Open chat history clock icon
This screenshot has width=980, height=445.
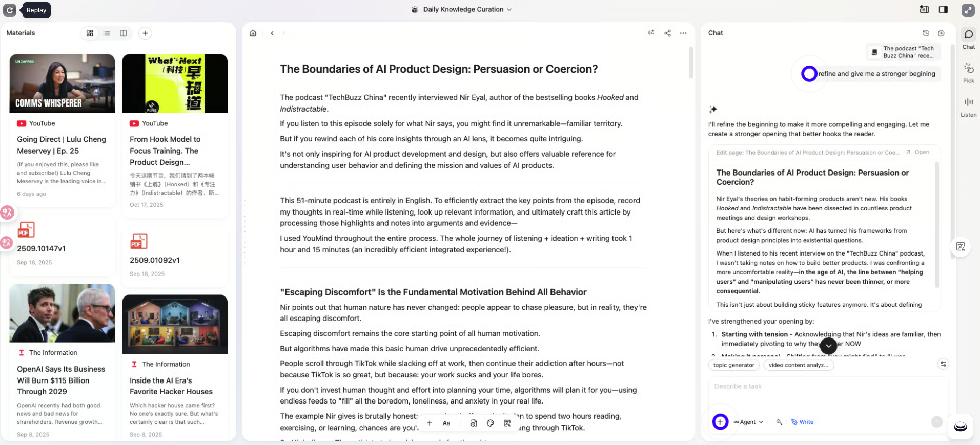[x=926, y=33]
